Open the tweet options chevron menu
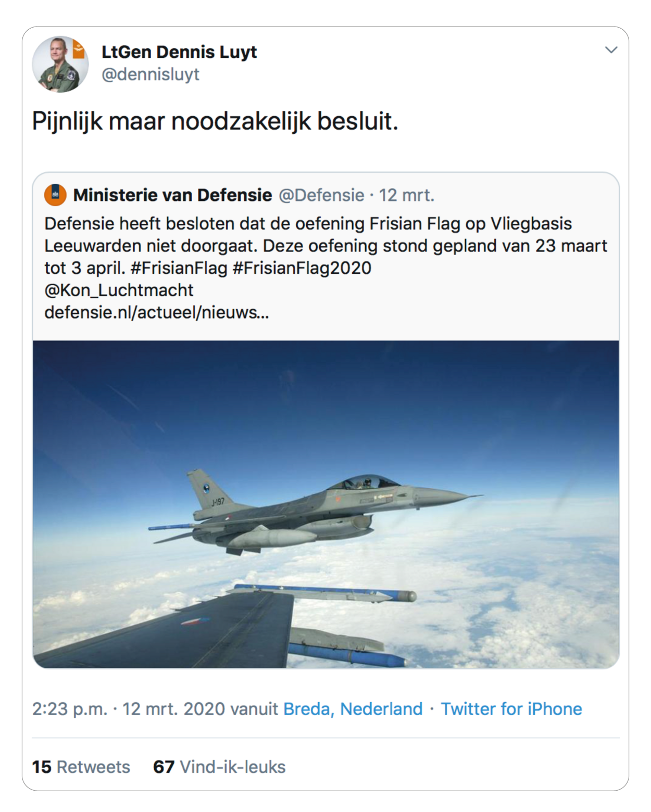 coord(611,50)
